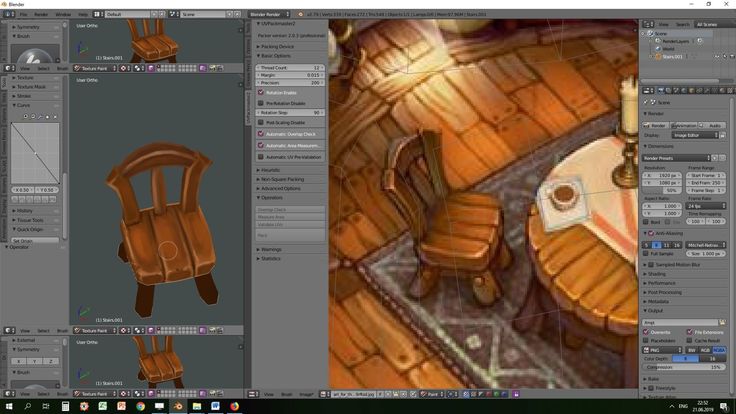Screen dimensions: 736x414
Task: Click the Outliner editor type icon
Action: coord(648,24)
